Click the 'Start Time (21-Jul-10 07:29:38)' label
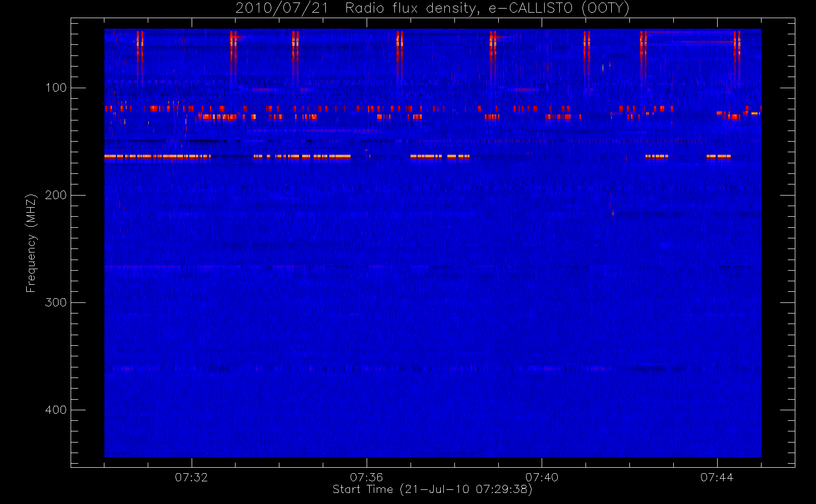 tap(432, 489)
